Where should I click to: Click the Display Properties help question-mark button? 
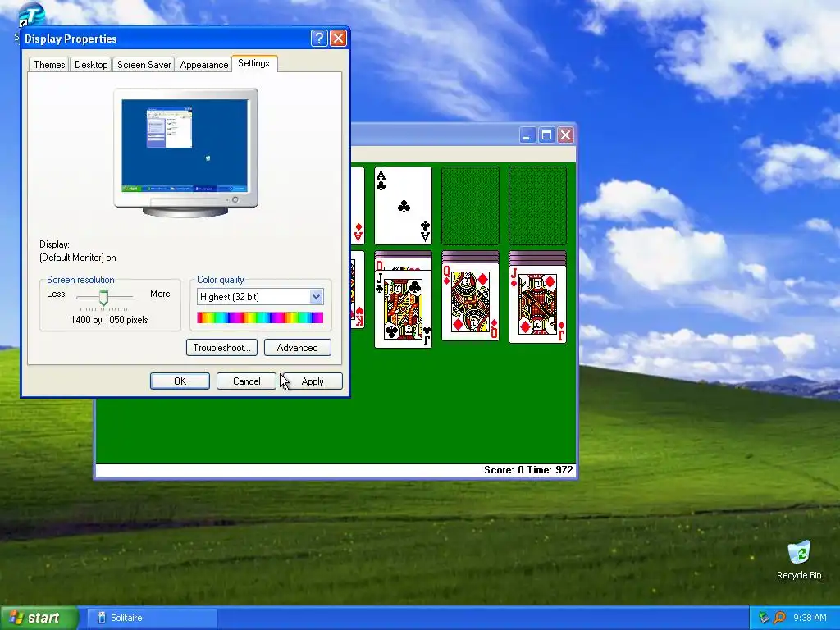pos(319,38)
